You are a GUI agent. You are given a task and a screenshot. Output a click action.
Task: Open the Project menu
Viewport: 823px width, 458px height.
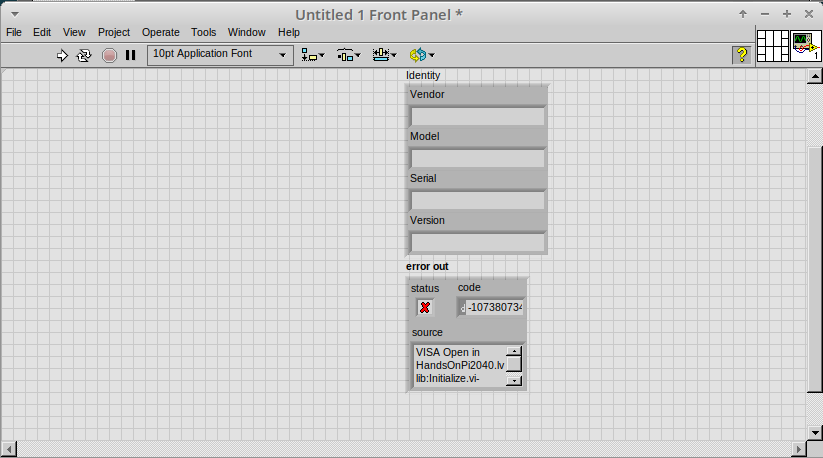pyautogui.click(x=114, y=33)
